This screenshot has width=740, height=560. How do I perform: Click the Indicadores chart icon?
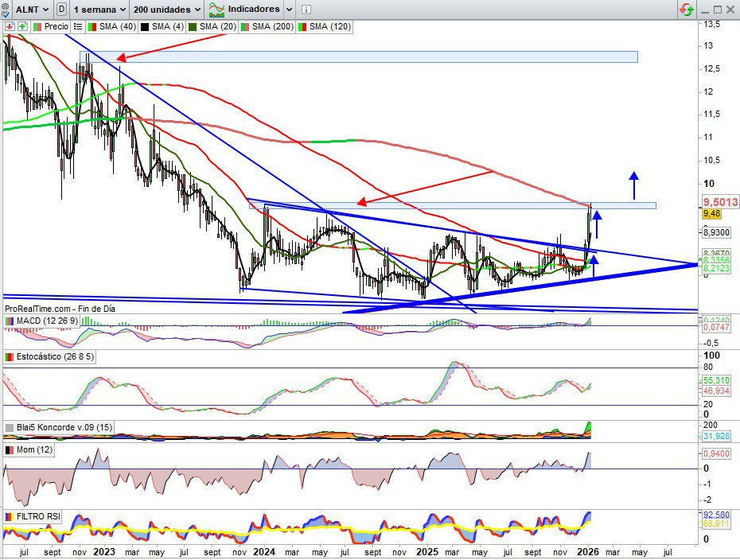click(215, 10)
